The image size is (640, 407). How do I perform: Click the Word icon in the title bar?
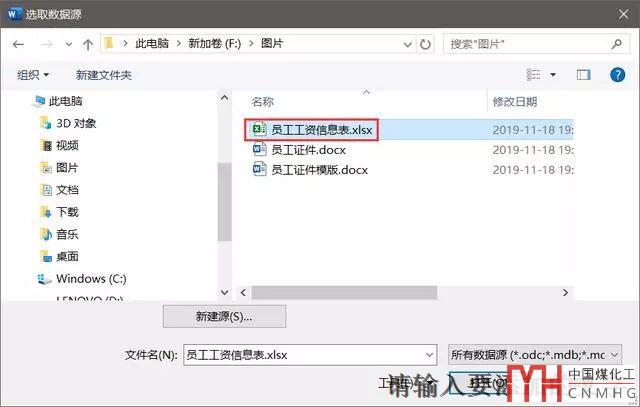coord(13,14)
